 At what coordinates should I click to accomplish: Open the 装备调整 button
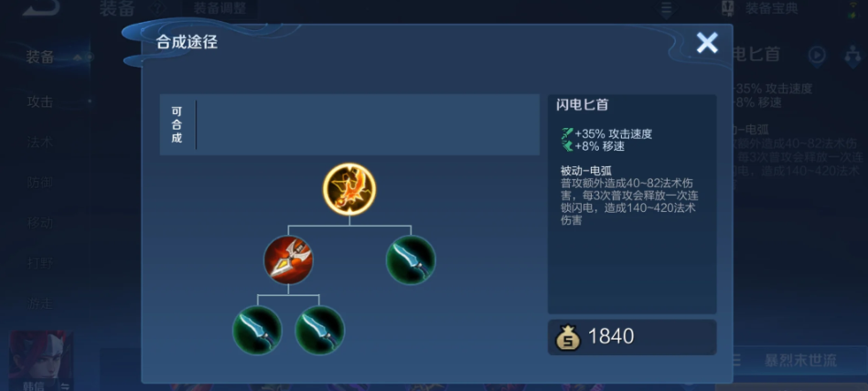220,7
